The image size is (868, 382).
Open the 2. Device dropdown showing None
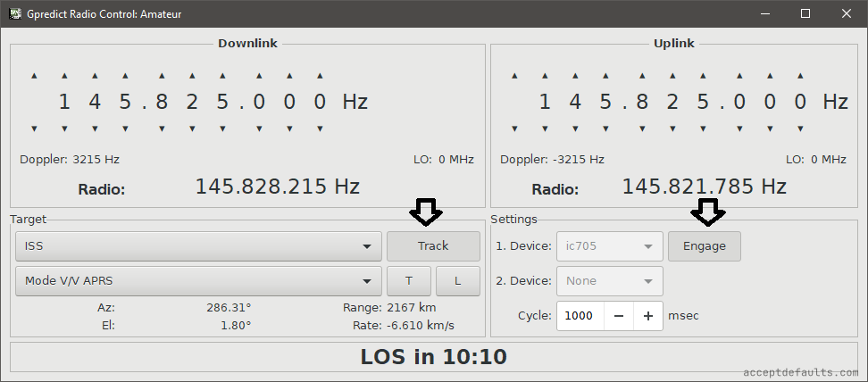pyautogui.click(x=609, y=280)
